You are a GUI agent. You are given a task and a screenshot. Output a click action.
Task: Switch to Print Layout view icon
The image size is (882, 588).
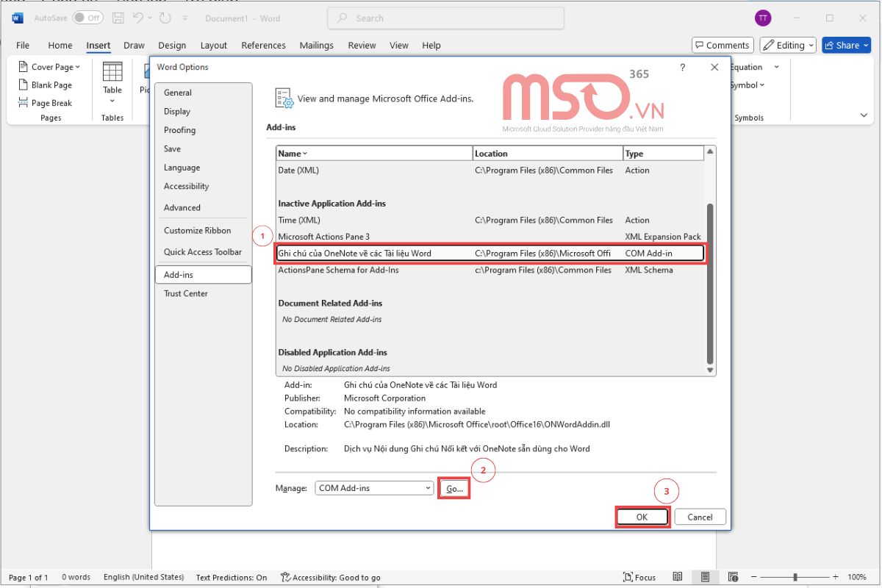(x=705, y=578)
